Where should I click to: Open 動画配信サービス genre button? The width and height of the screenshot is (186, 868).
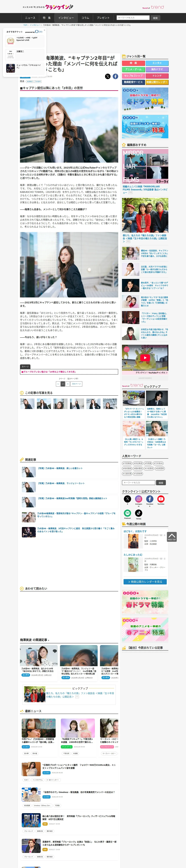click(133, 82)
